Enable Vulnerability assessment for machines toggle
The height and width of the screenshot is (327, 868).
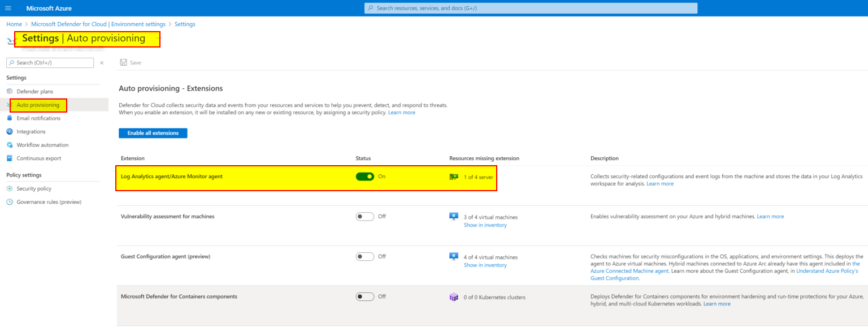[x=365, y=216]
